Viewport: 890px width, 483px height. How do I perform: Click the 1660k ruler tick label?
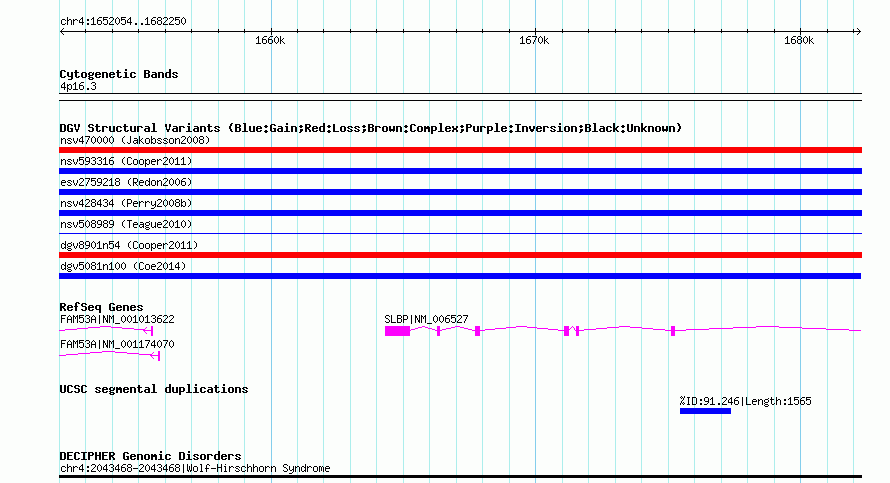[270, 40]
